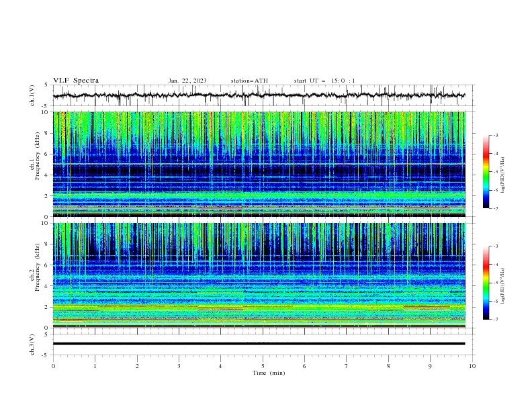Click time axis tick label "10"
The height and width of the screenshot is (411, 532).
pos(472,366)
